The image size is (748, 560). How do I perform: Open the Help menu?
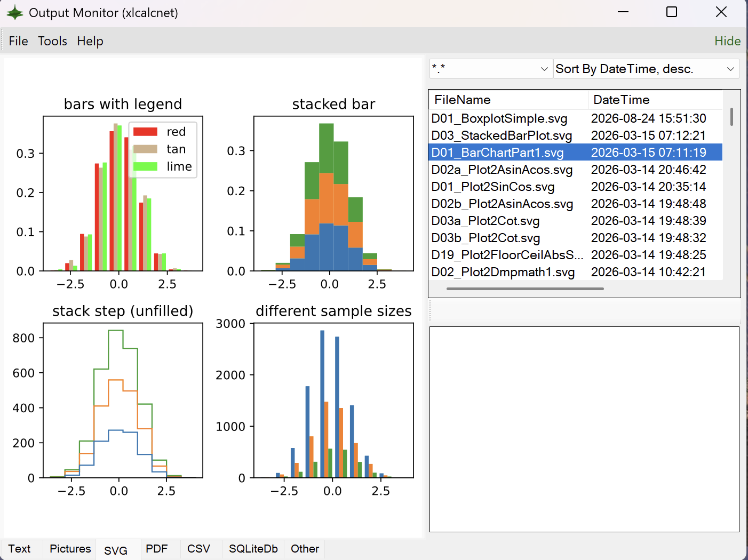pos(90,41)
